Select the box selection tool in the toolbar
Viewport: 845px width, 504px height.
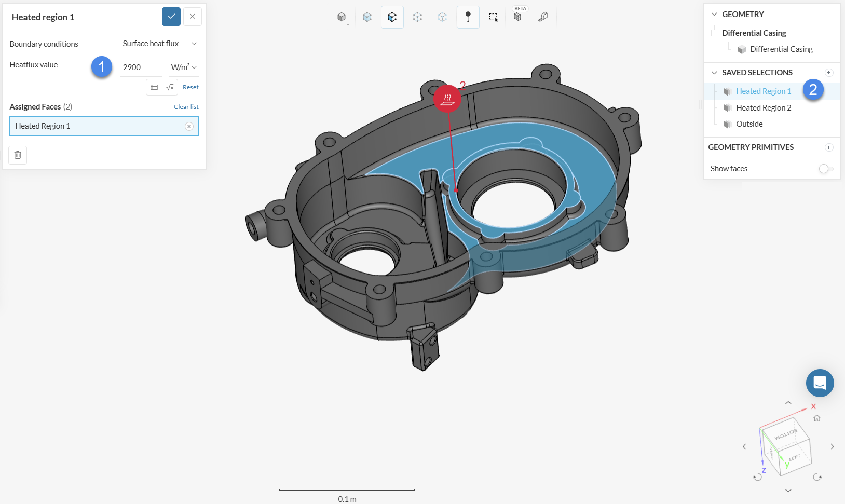(493, 17)
